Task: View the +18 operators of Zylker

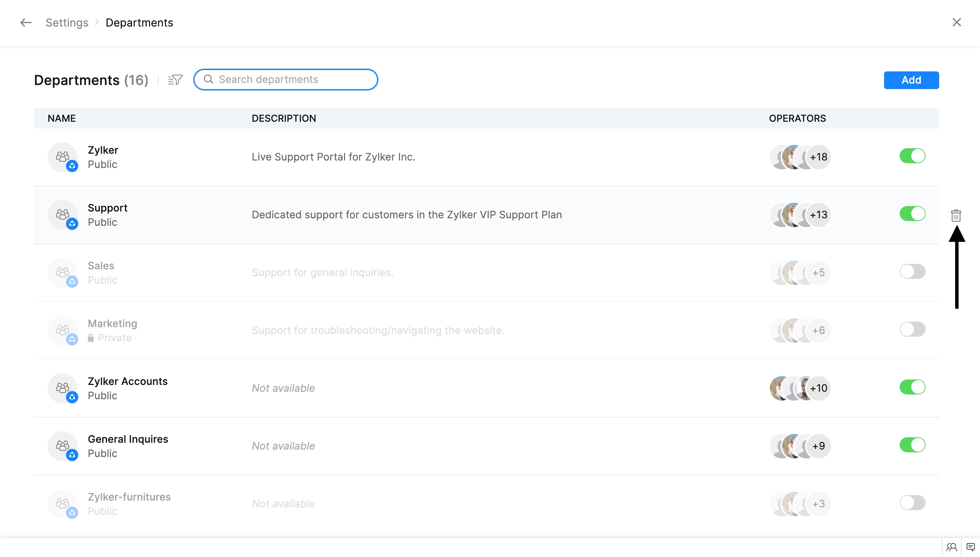Action: 818,157
